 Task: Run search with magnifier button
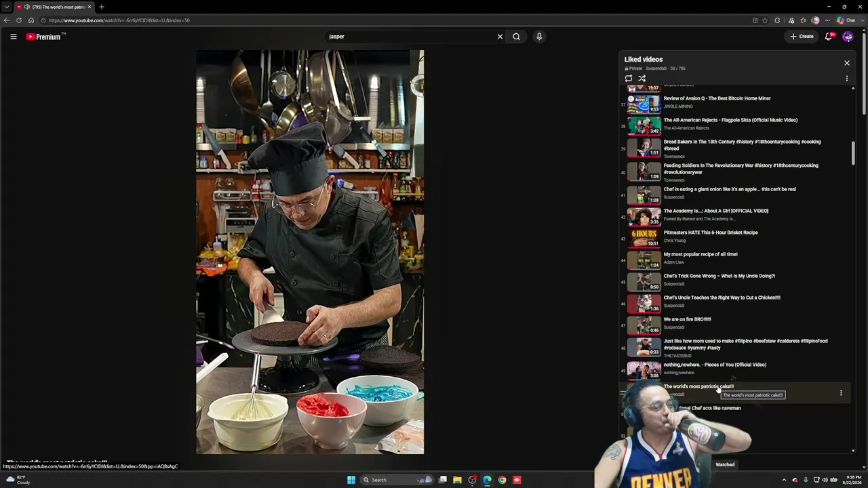pos(516,37)
